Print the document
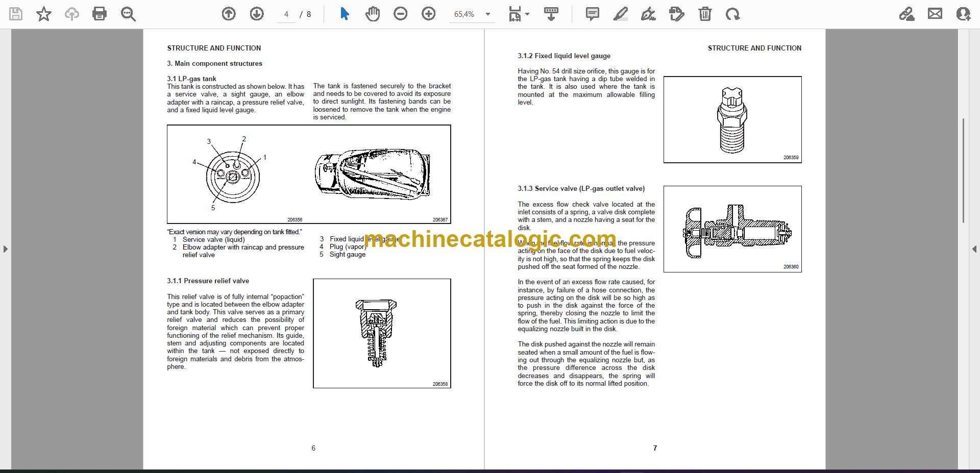This screenshot has width=980, height=473. pyautogui.click(x=100, y=14)
